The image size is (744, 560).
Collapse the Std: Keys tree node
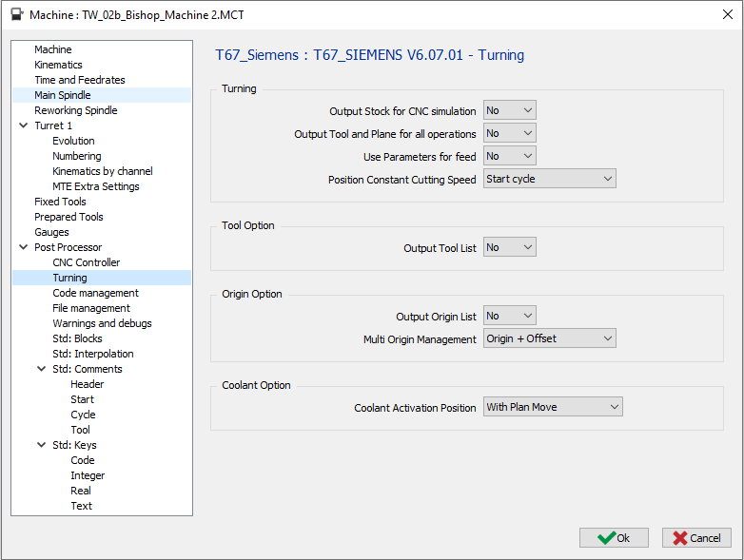tap(42, 445)
